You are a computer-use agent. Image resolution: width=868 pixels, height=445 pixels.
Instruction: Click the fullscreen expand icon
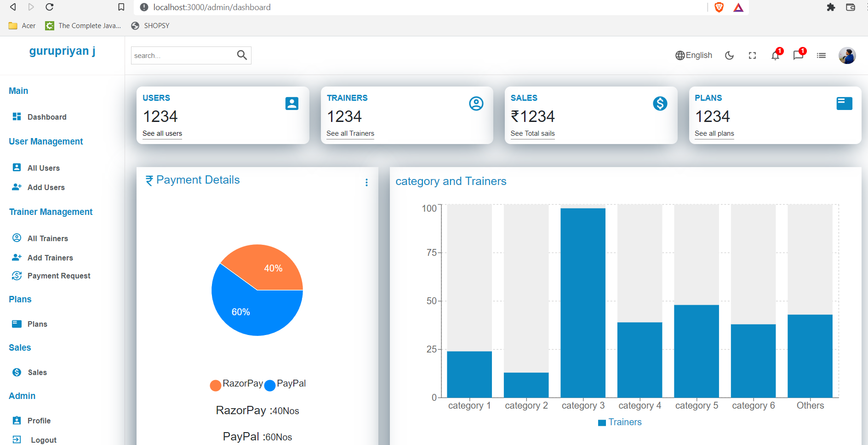point(752,56)
